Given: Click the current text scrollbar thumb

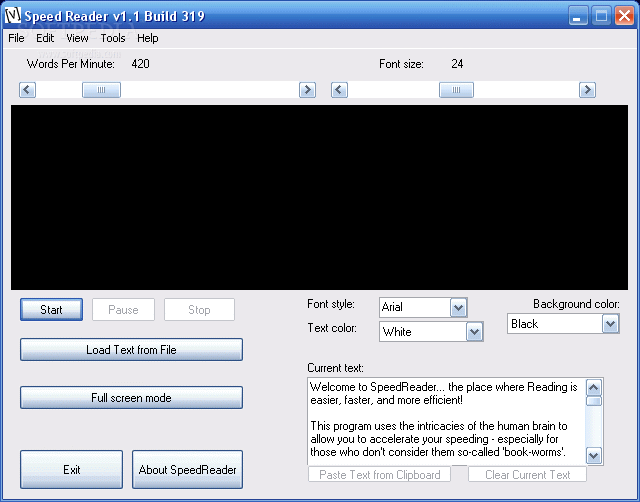Looking at the screenshot, I should (594, 401).
